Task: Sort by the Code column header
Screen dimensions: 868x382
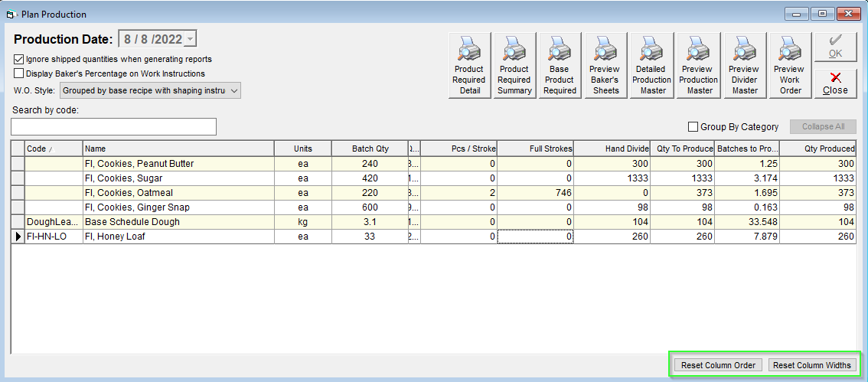Action: [x=54, y=149]
